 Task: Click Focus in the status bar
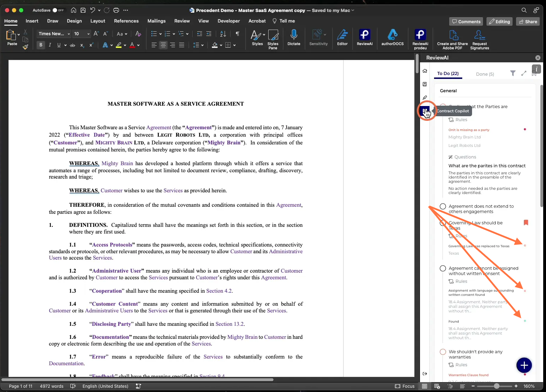point(404,386)
